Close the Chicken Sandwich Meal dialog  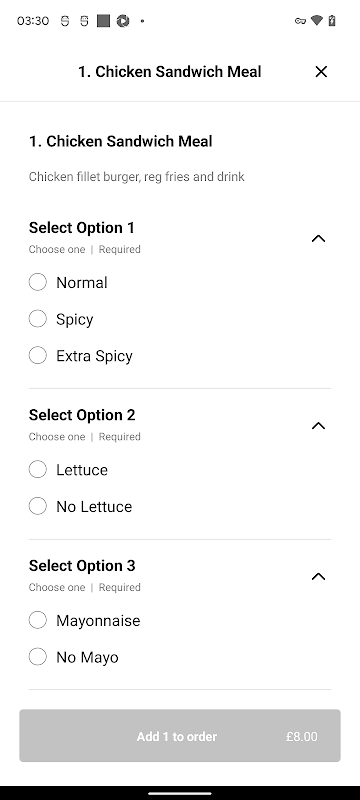(x=321, y=72)
